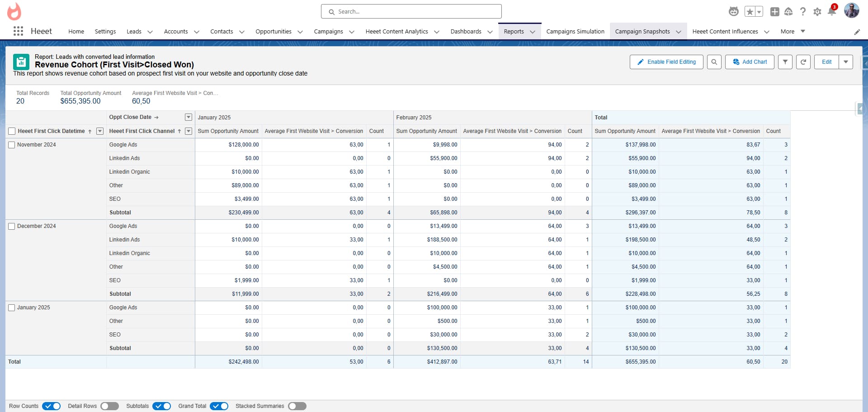This screenshot has height=412, width=868.
Task: Click the February 2025 column group header
Action: [x=414, y=118]
